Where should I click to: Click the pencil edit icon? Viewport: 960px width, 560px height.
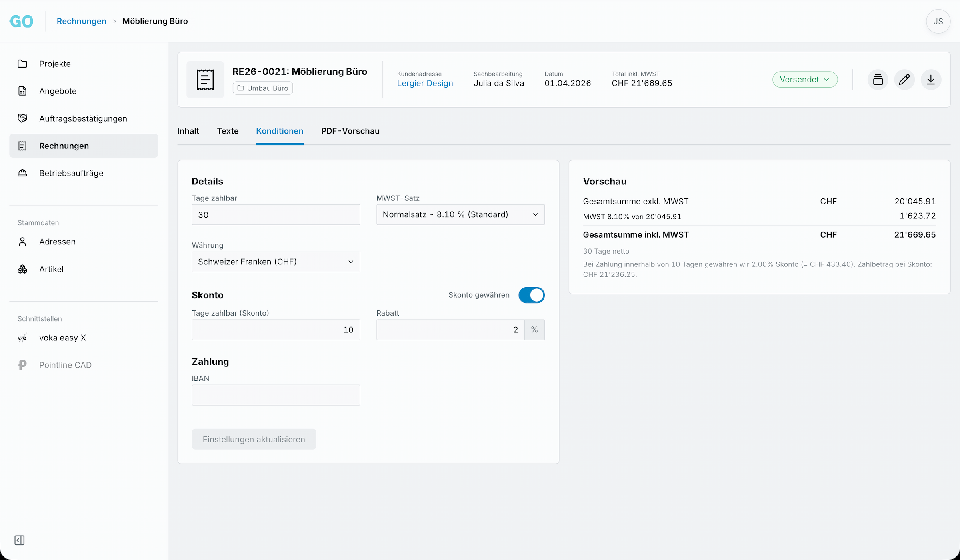pos(904,80)
